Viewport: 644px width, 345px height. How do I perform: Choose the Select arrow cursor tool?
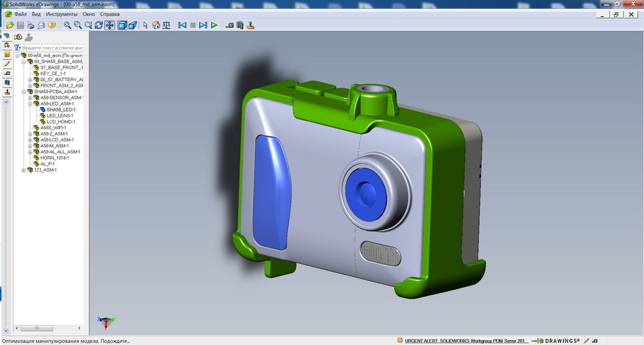146,26
